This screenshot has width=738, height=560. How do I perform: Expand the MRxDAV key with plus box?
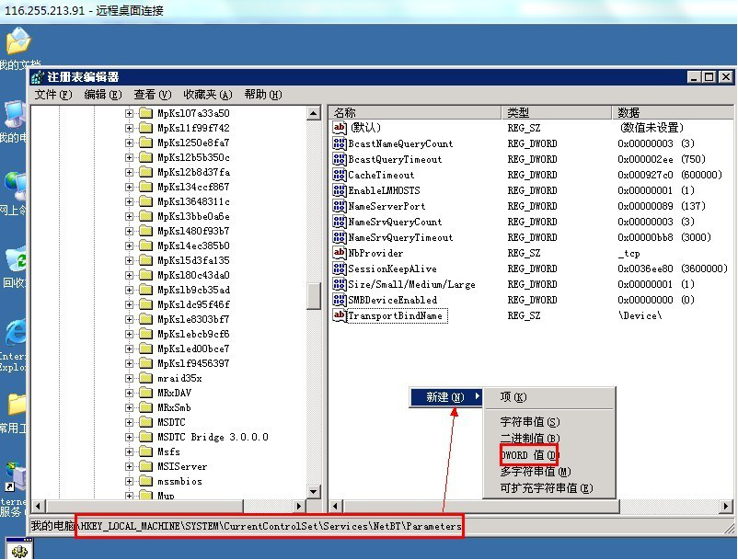[130, 393]
